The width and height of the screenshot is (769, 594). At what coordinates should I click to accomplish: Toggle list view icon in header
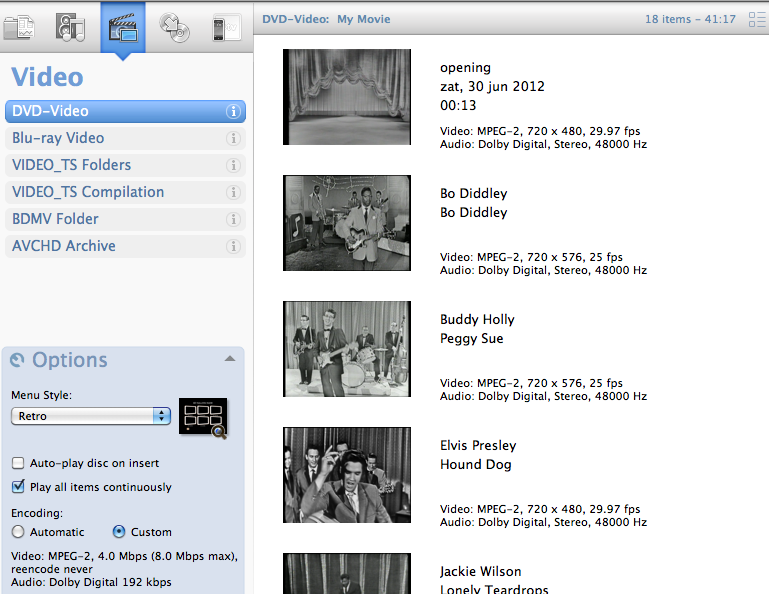tap(757, 20)
